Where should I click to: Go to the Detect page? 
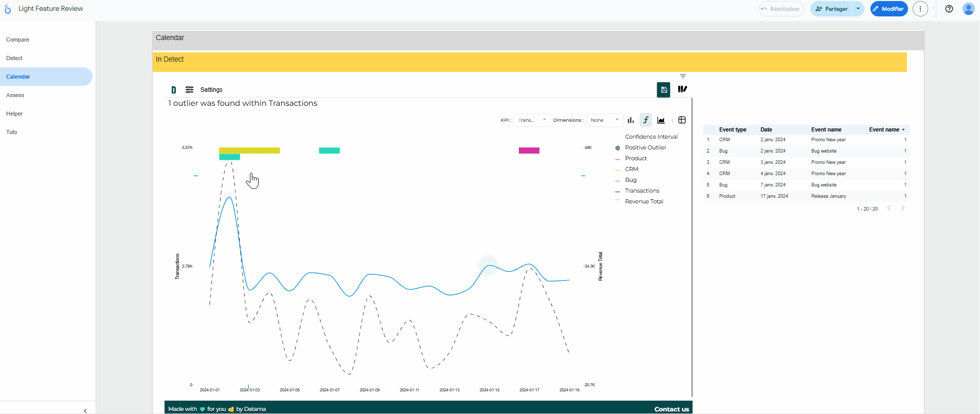click(x=14, y=58)
